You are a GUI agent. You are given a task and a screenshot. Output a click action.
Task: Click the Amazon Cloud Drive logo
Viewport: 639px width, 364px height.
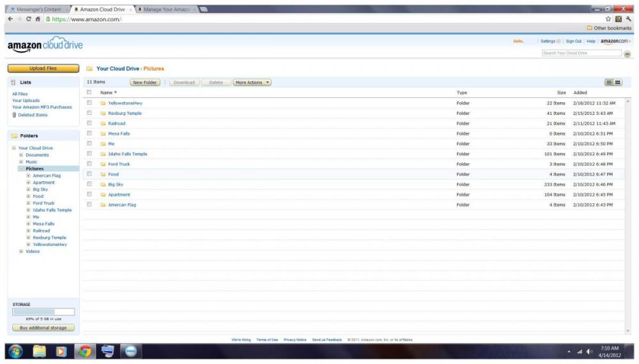click(45, 45)
